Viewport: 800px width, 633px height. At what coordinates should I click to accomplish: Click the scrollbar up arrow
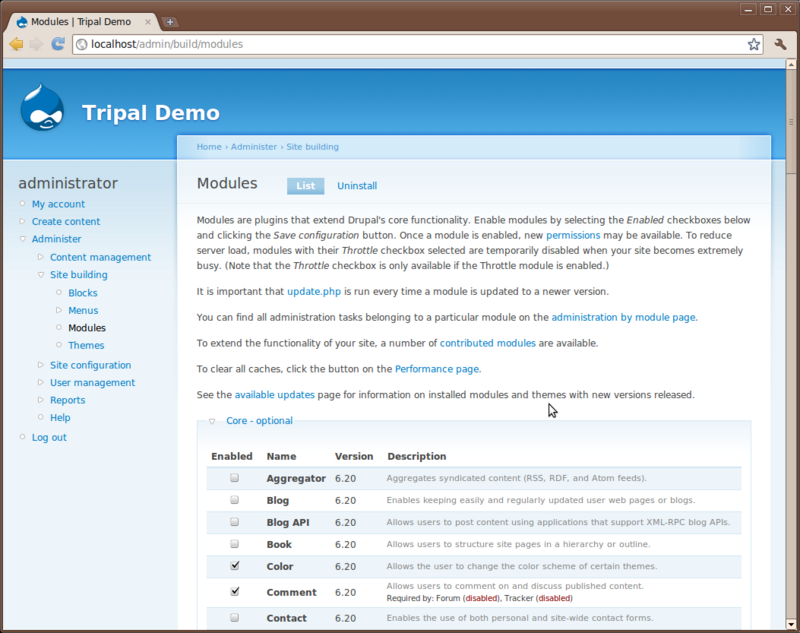(791, 65)
